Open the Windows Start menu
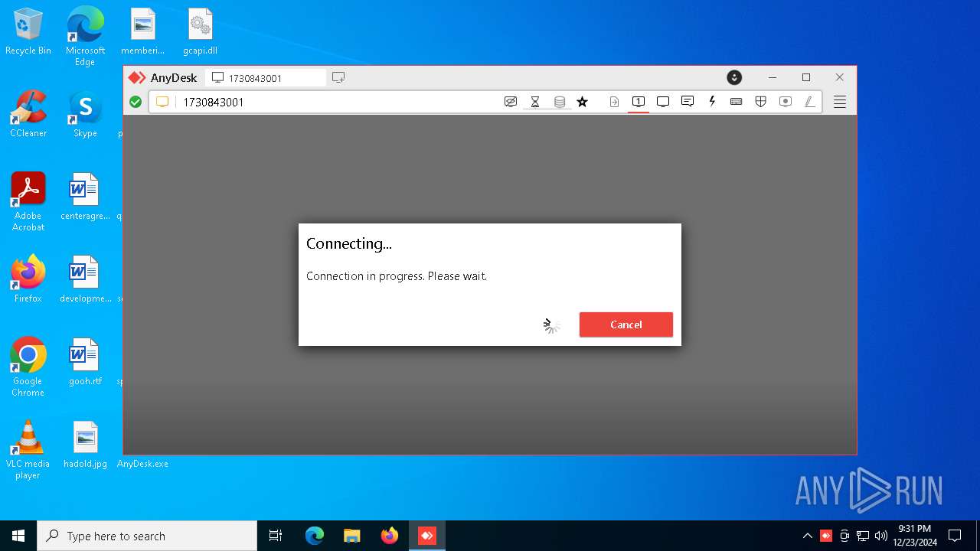Image resolution: width=980 pixels, height=551 pixels. (x=18, y=536)
